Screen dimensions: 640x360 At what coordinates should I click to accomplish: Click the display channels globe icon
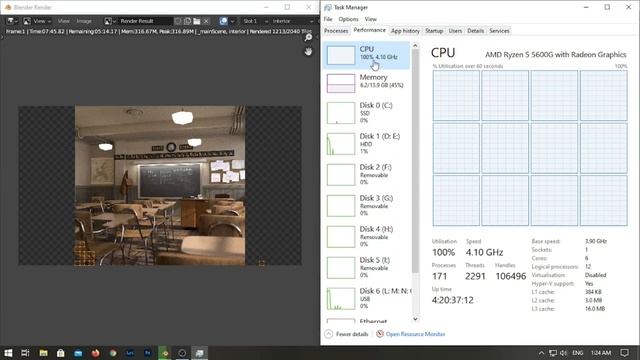pos(223,21)
